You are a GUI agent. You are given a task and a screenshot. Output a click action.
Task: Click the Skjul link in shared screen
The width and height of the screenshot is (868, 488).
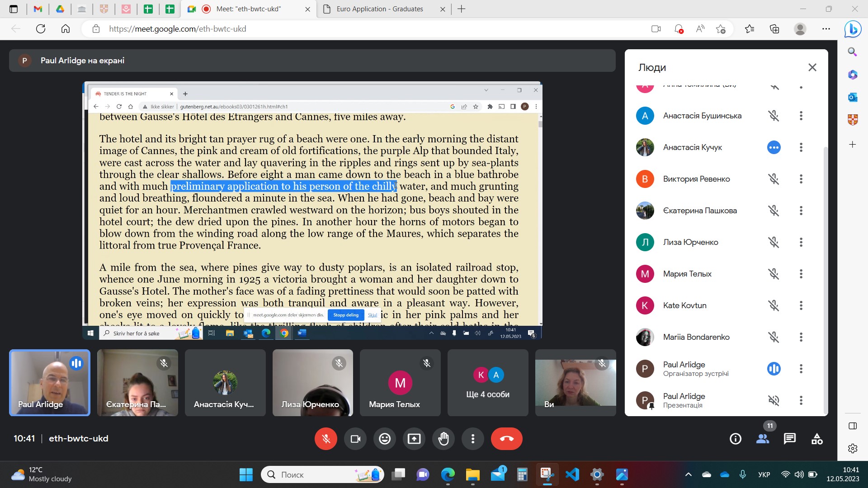373,315
